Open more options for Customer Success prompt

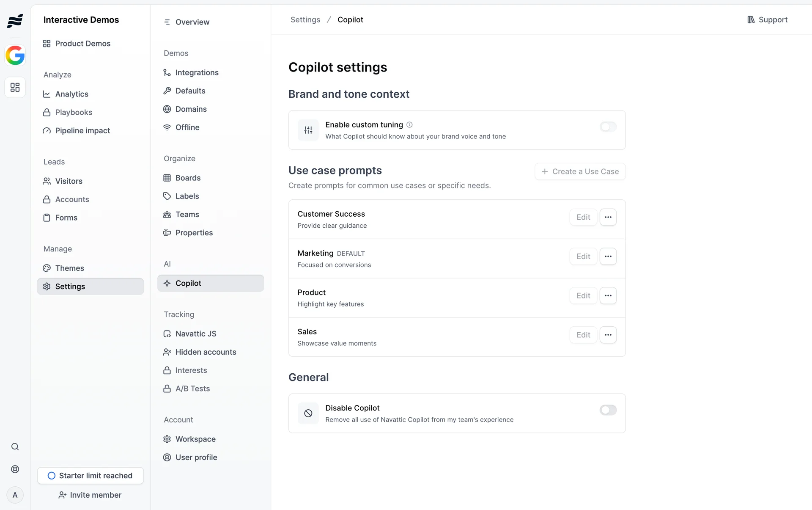(608, 217)
